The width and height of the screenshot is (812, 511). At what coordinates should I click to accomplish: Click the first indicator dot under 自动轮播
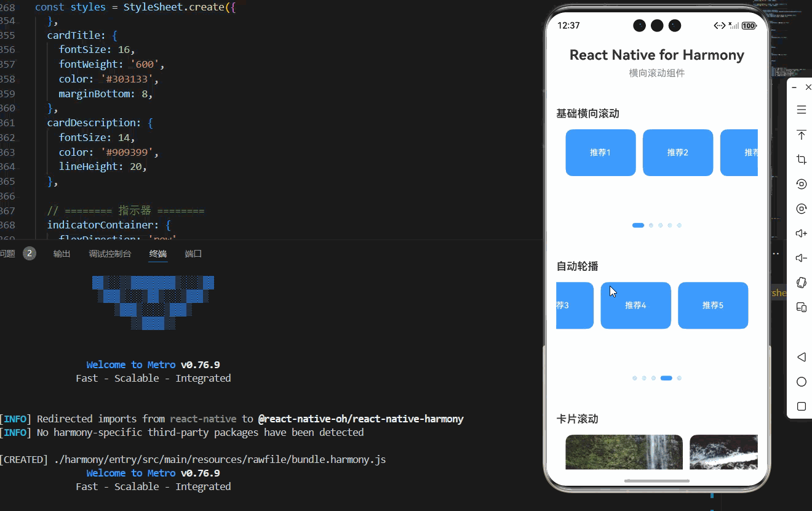point(634,378)
